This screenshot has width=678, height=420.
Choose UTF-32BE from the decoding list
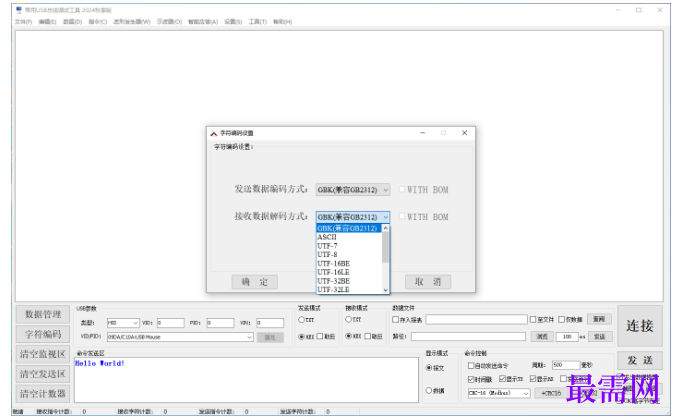coord(349,281)
